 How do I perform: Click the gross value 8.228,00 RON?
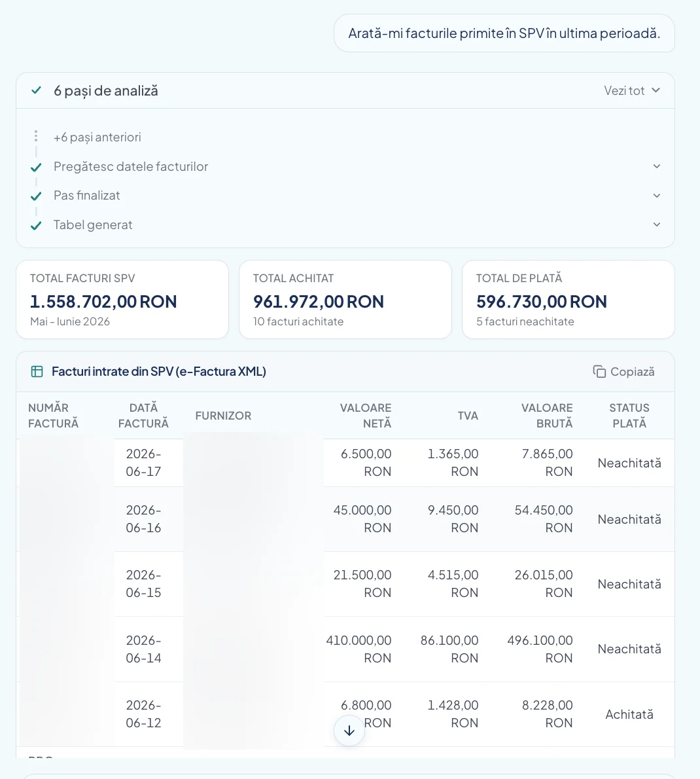pyautogui.click(x=547, y=714)
